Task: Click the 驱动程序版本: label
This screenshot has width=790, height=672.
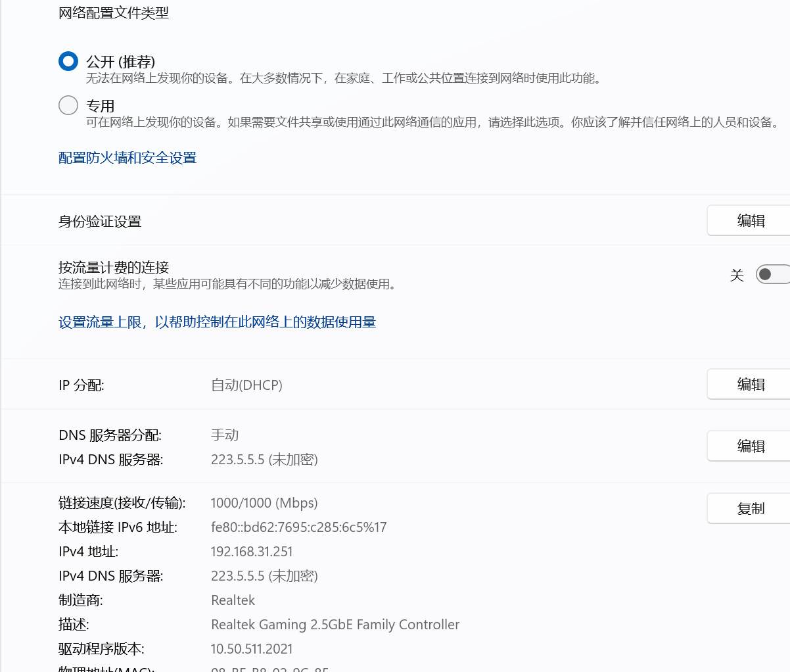Action: tap(101, 649)
